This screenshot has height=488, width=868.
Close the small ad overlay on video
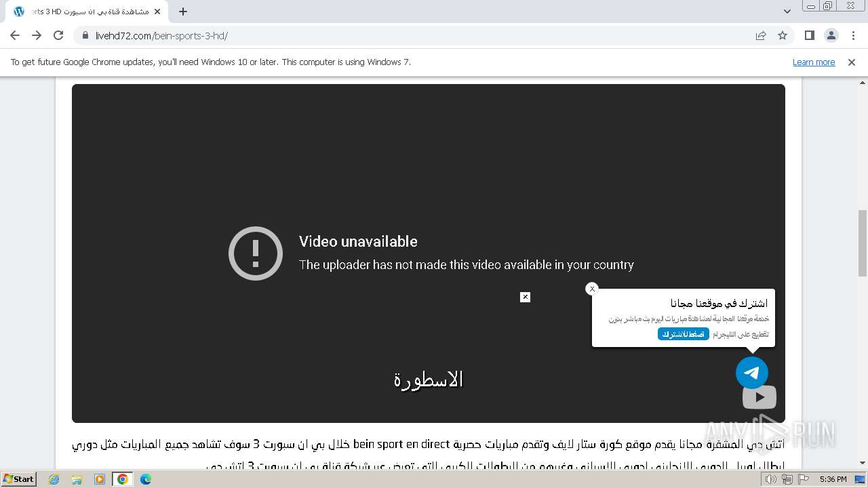(525, 297)
